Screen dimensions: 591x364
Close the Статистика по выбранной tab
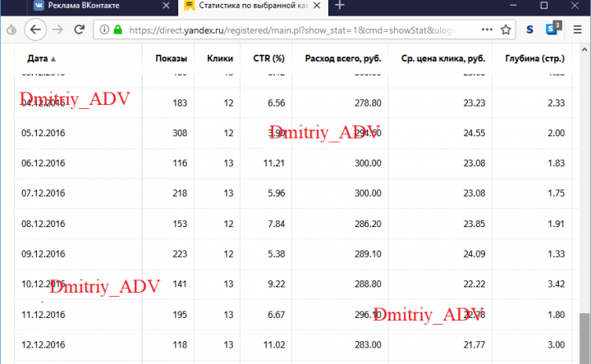pos(317,5)
